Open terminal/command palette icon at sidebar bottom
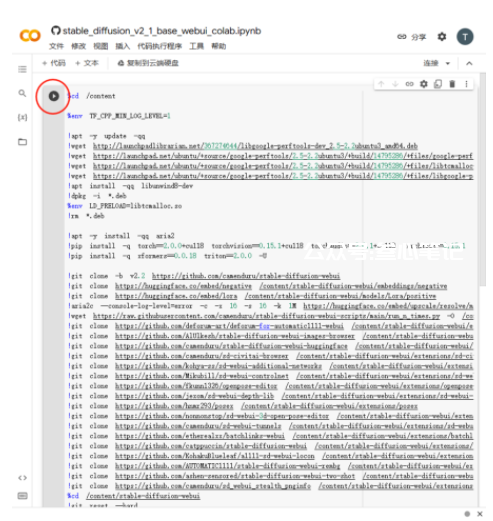This screenshot has width=493, height=521. point(22,496)
